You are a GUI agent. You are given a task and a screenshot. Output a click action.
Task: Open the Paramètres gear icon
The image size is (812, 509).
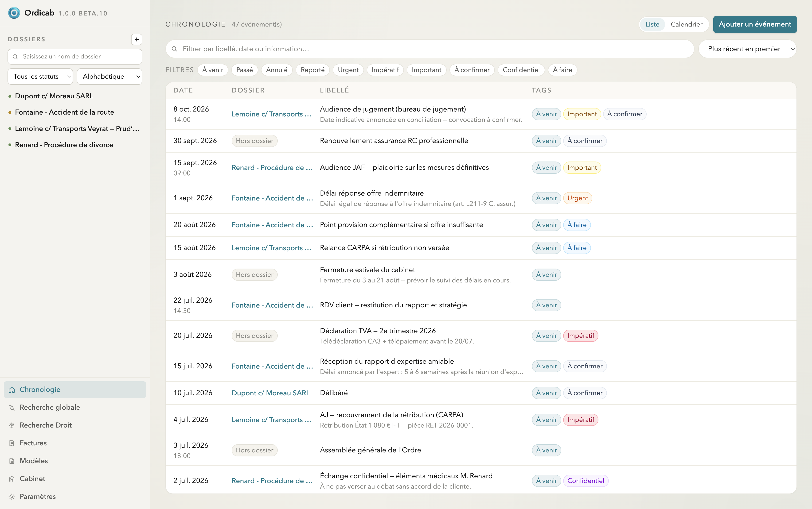(x=12, y=497)
